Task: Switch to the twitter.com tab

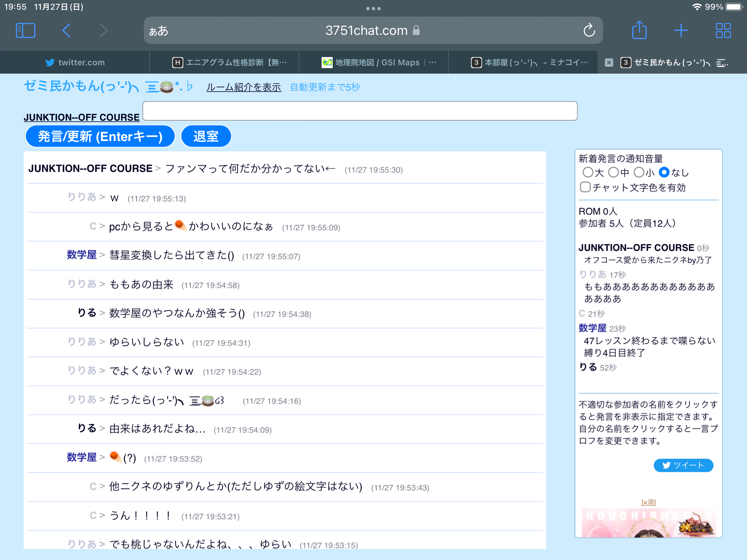Action: tap(75, 63)
